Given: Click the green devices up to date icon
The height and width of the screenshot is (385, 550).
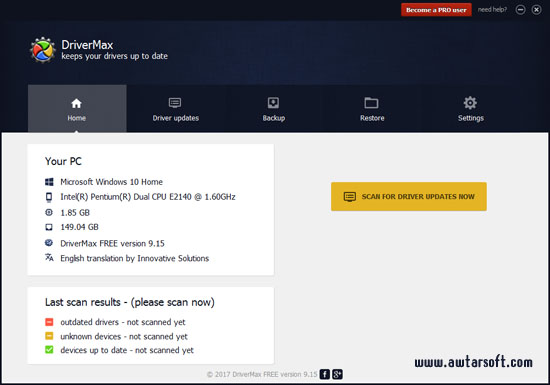Looking at the screenshot, I should (x=49, y=350).
